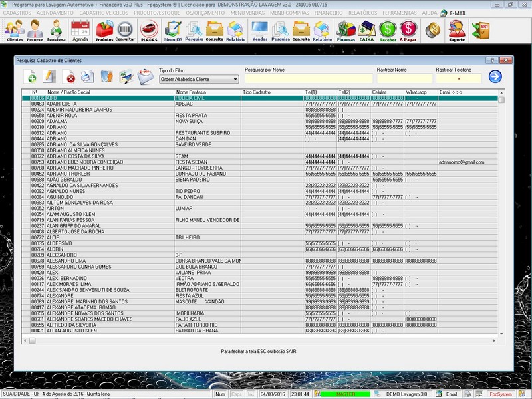Image resolution: width=532 pixels, height=399 pixels.
Task: Open the Agenda calendar icon
Action: (x=80, y=31)
